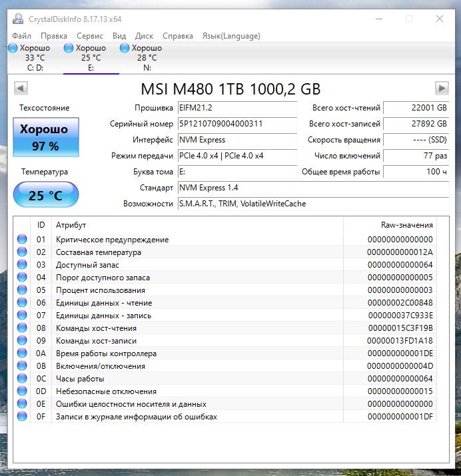
Task: Select row Критическое предупреждение
Action: [227, 239]
